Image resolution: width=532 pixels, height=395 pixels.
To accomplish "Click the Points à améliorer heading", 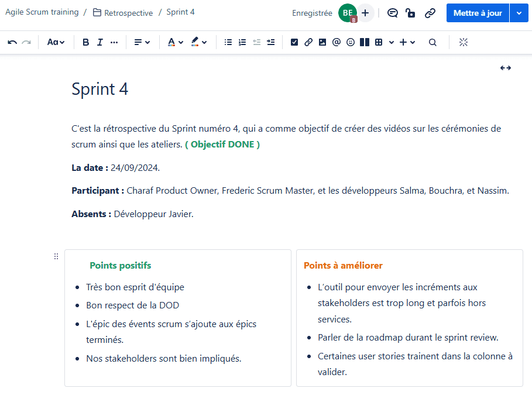I will (343, 265).
